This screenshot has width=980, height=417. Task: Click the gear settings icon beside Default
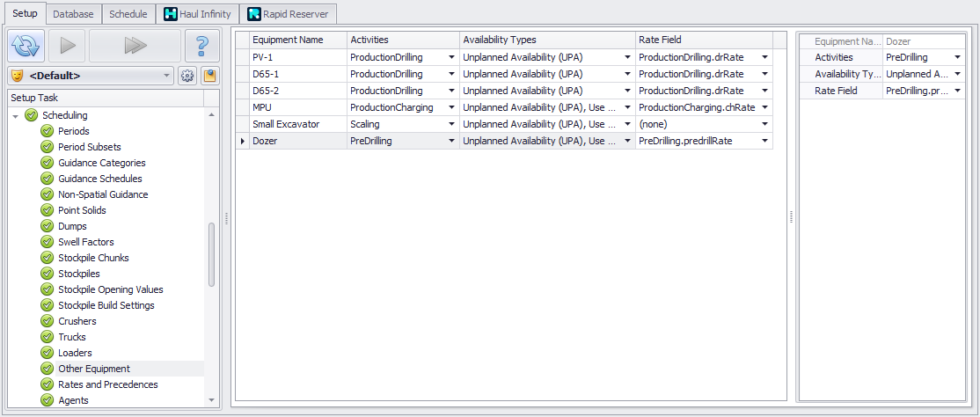[186, 77]
